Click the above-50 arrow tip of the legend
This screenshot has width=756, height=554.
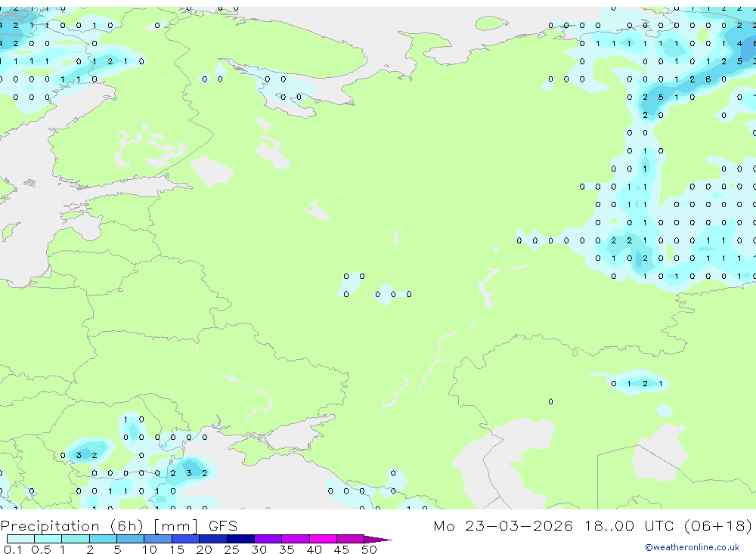coord(379,539)
